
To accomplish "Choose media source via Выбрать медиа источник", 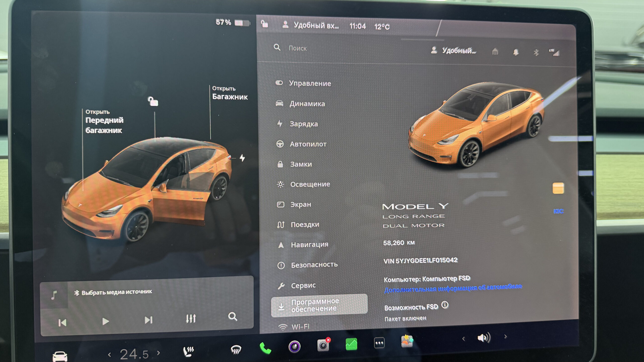I will [113, 292].
